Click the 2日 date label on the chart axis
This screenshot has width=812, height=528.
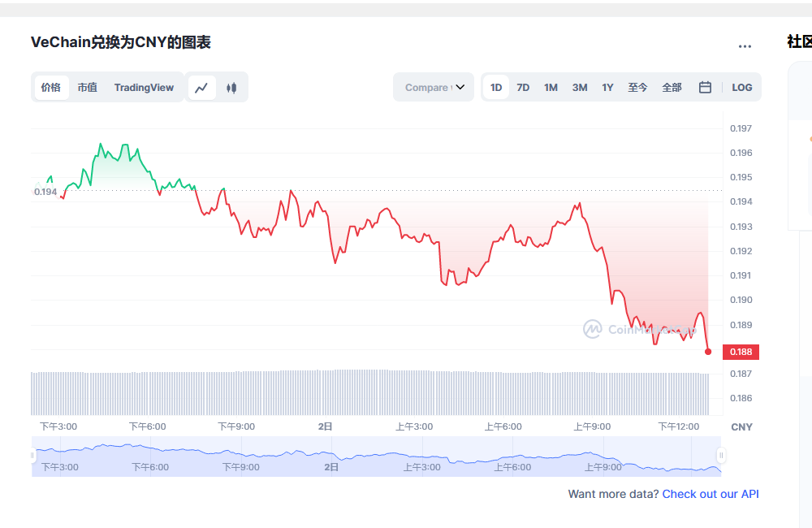point(326,426)
